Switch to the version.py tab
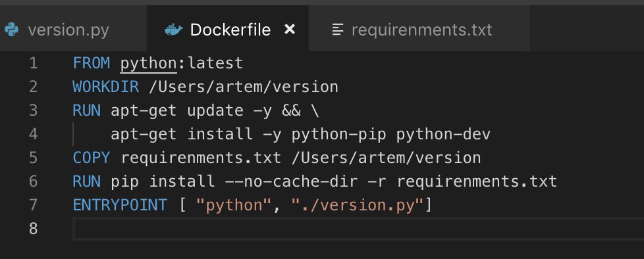This screenshot has width=644, height=259. (x=68, y=30)
